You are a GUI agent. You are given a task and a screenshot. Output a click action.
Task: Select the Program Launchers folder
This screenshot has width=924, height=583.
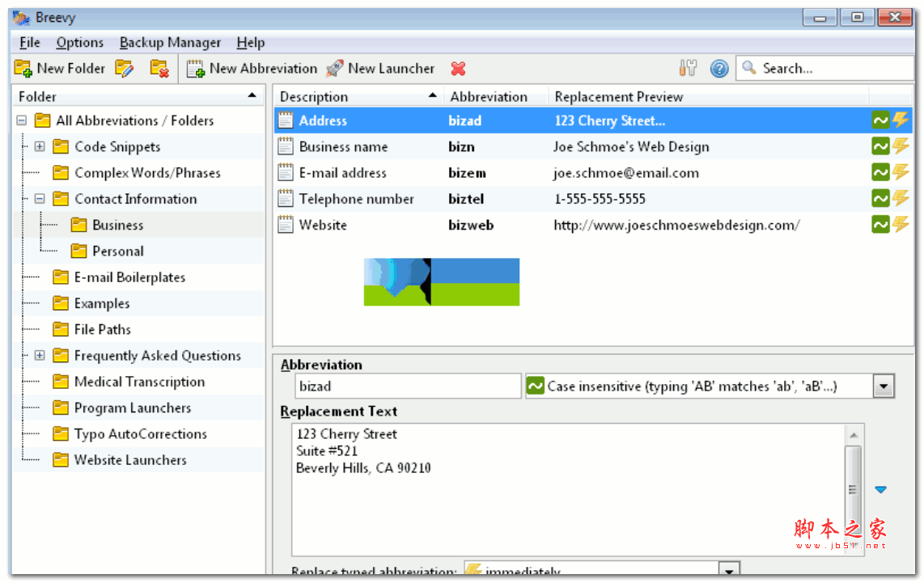[x=133, y=408]
